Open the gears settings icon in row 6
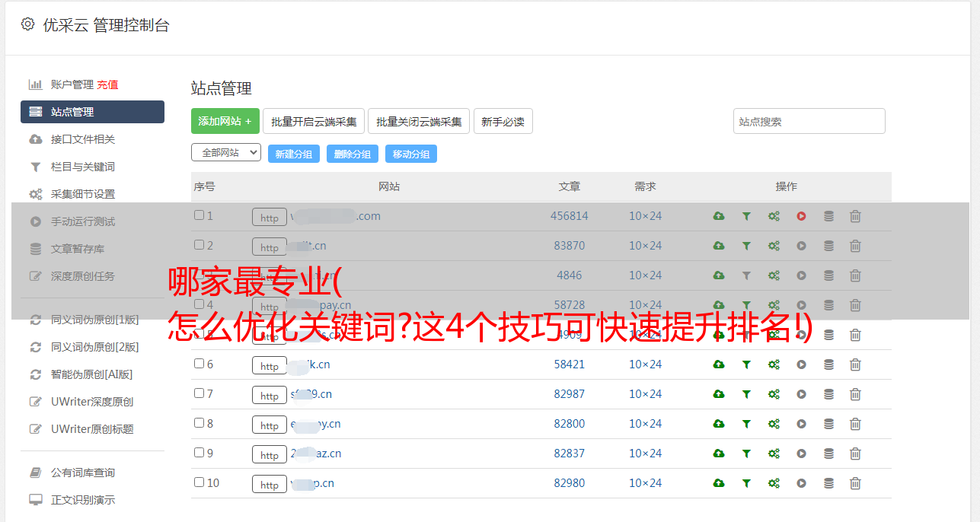 (774, 364)
